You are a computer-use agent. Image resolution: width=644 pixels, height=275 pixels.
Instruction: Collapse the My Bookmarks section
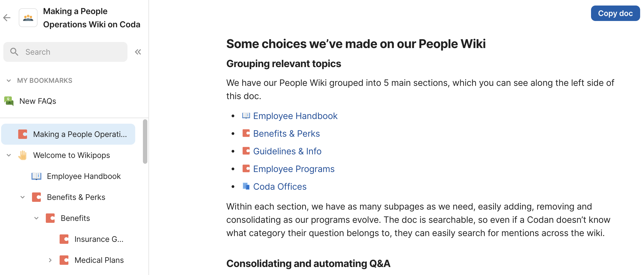9,81
